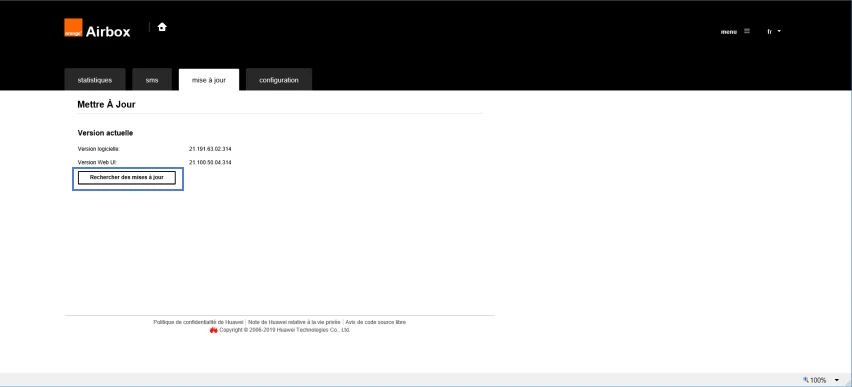The height and width of the screenshot is (387, 852).
Task: Click the Version actuelle heading
Action: (105, 133)
